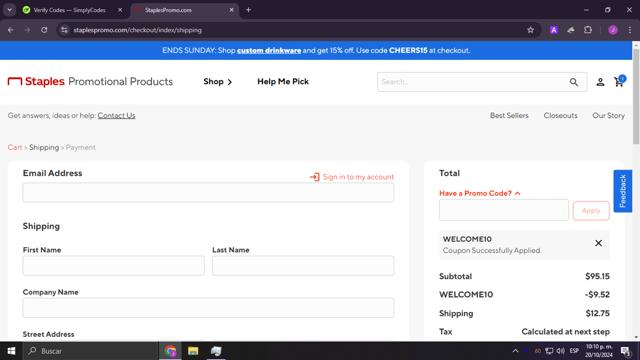Open the Chrome profile avatar
Image resolution: width=640 pixels, height=360 pixels.
click(x=613, y=30)
